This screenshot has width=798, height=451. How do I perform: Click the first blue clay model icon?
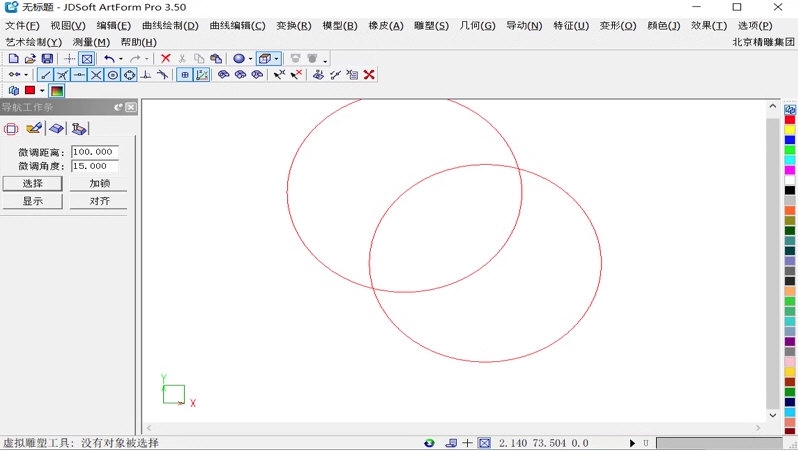pos(223,75)
